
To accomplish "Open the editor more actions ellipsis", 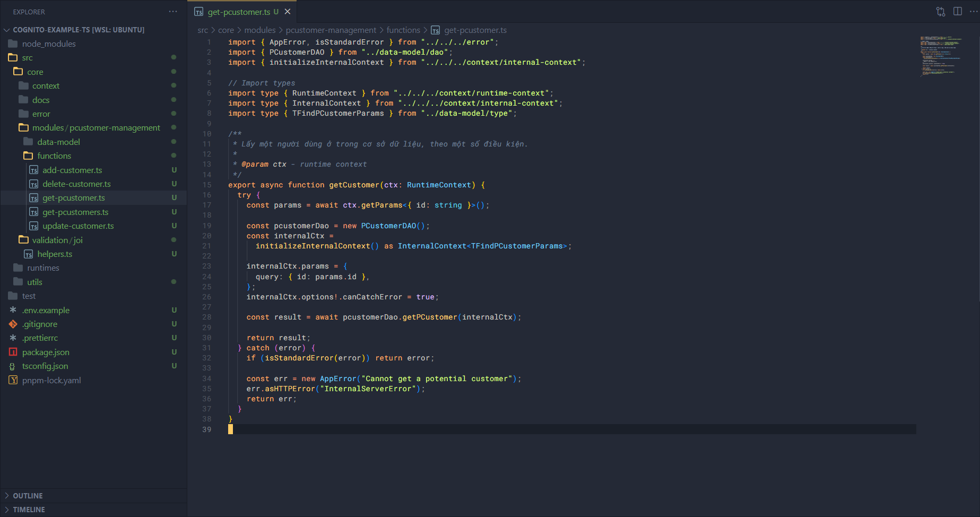I will point(973,12).
